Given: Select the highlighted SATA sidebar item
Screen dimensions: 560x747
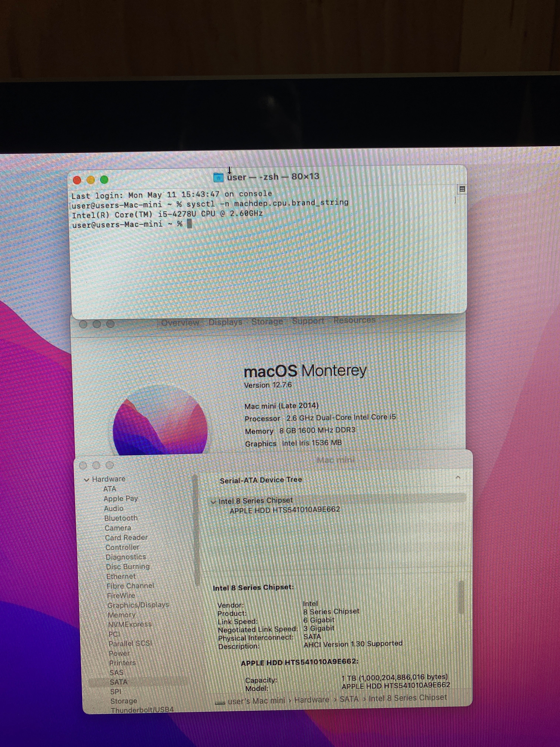Looking at the screenshot, I should click(x=119, y=682).
